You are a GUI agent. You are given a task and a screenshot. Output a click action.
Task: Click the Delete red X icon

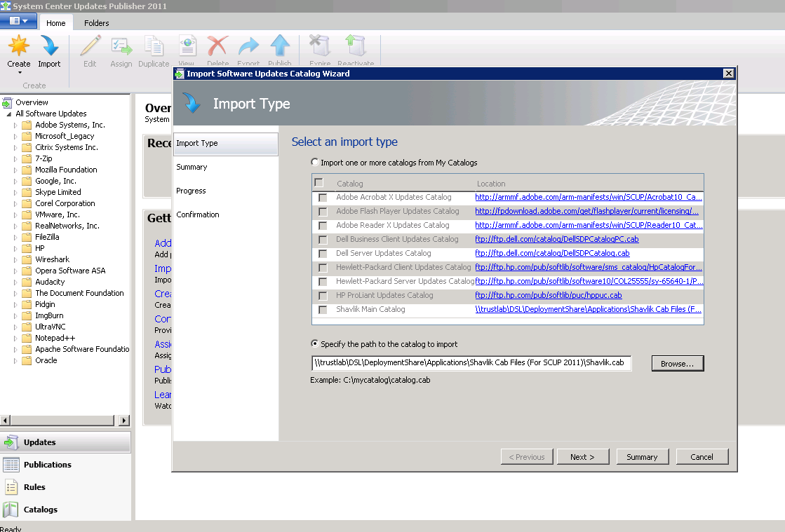coord(217,46)
